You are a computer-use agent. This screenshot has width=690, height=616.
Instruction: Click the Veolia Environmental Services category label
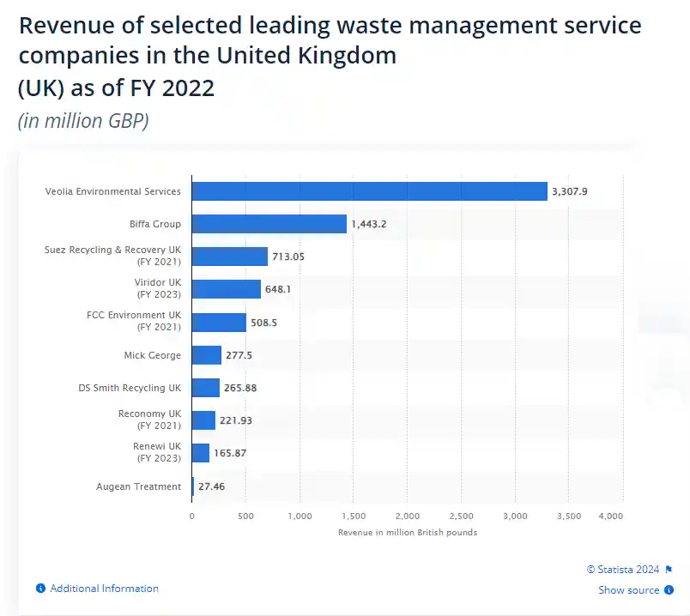(x=112, y=191)
